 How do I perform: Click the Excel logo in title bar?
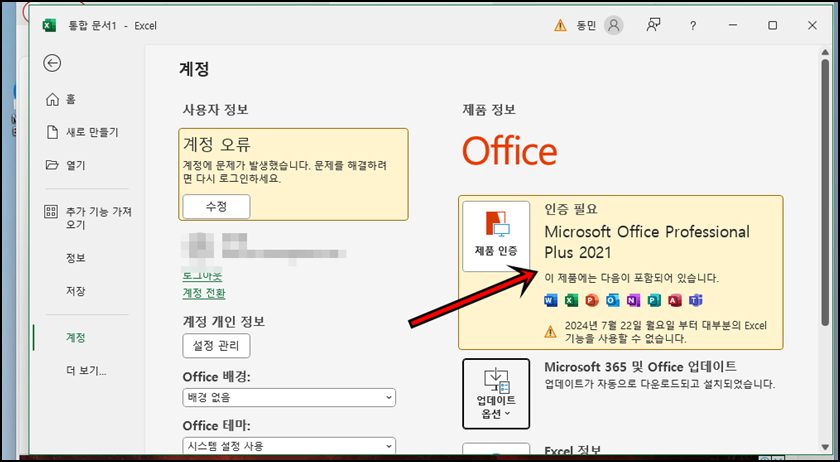49,25
